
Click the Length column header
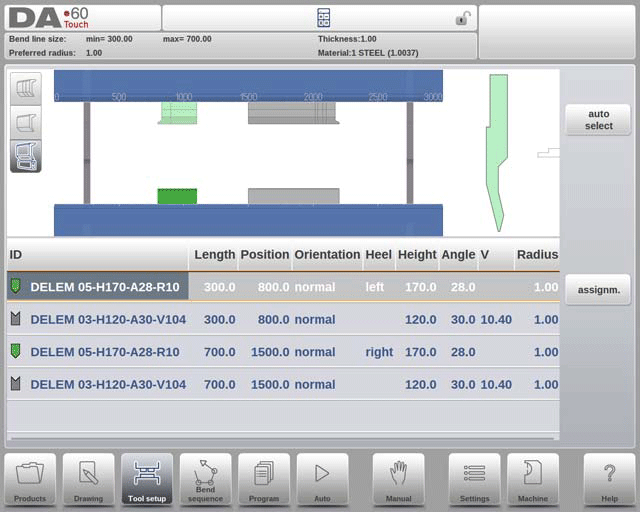pos(214,255)
